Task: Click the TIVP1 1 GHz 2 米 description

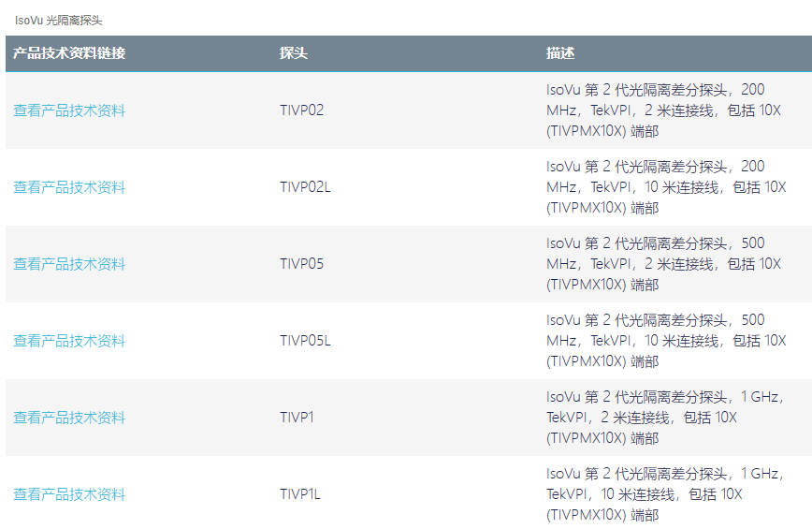Action: 665,417
